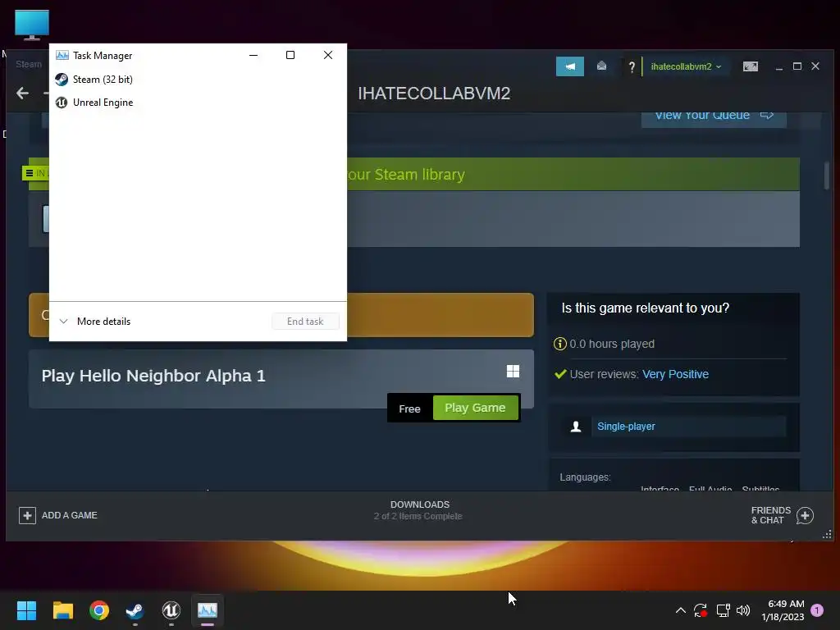Click Unreal Engine icon on taskbar
Image resolution: width=840 pixels, height=630 pixels.
point(171,610)
